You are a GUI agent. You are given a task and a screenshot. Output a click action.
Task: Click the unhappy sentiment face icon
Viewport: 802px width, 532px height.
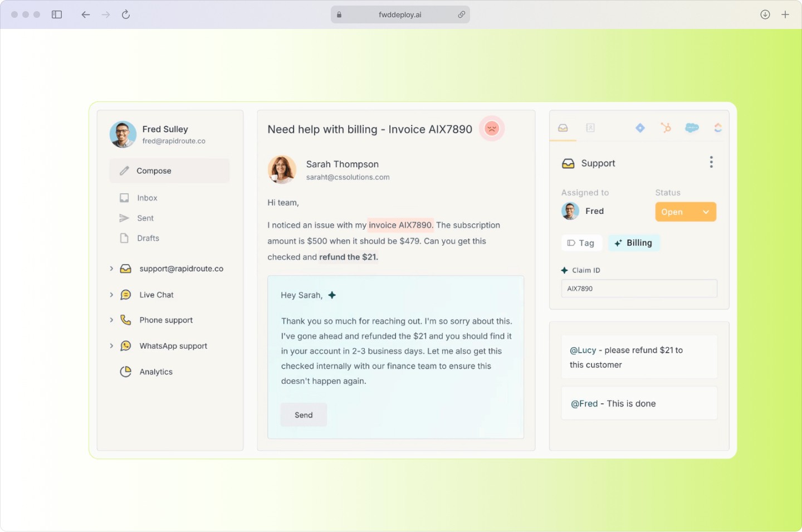[492, 129]
